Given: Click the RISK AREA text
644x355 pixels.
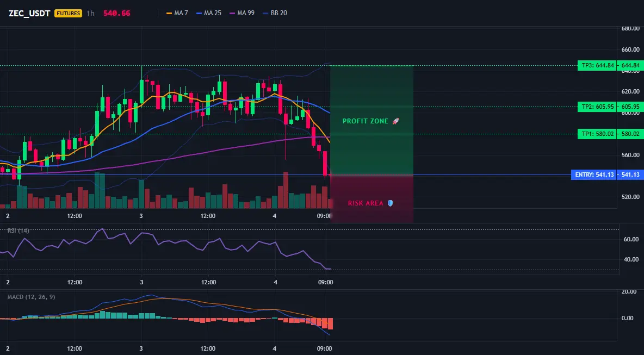Looking at the screenshot, I should click(x=366, y=203).
